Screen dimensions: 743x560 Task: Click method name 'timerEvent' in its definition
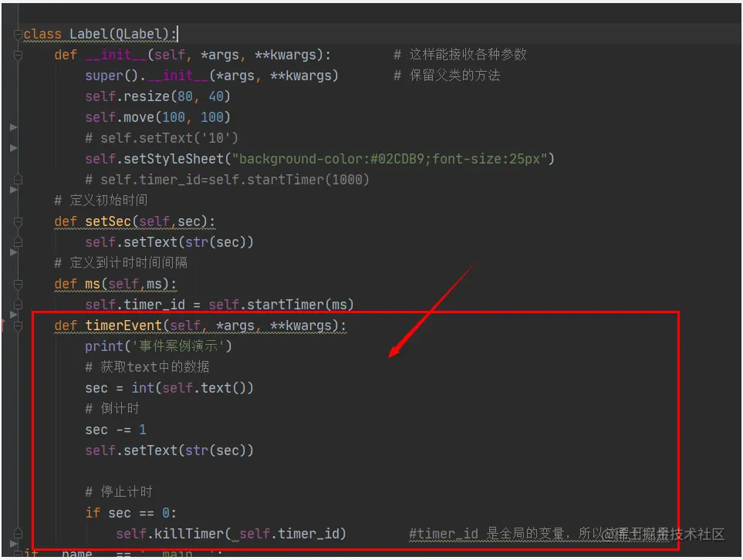coord(123,326)
